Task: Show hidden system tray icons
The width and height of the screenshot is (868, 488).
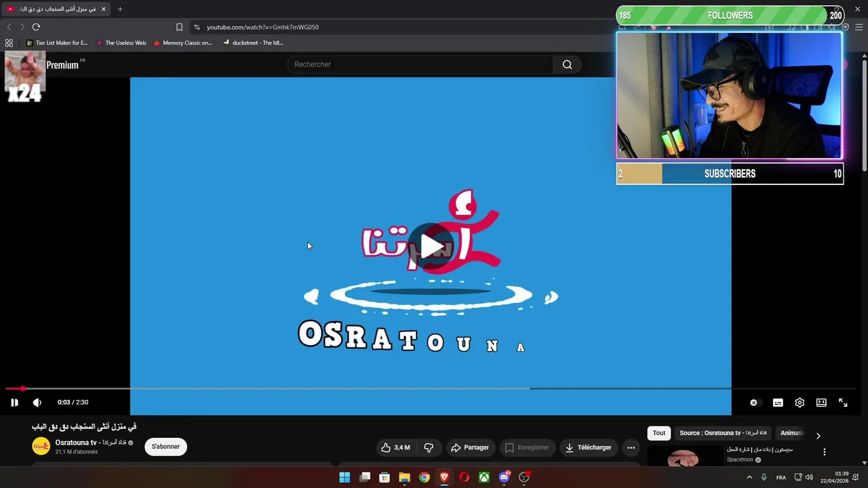Action: click(x=749, y=477)
